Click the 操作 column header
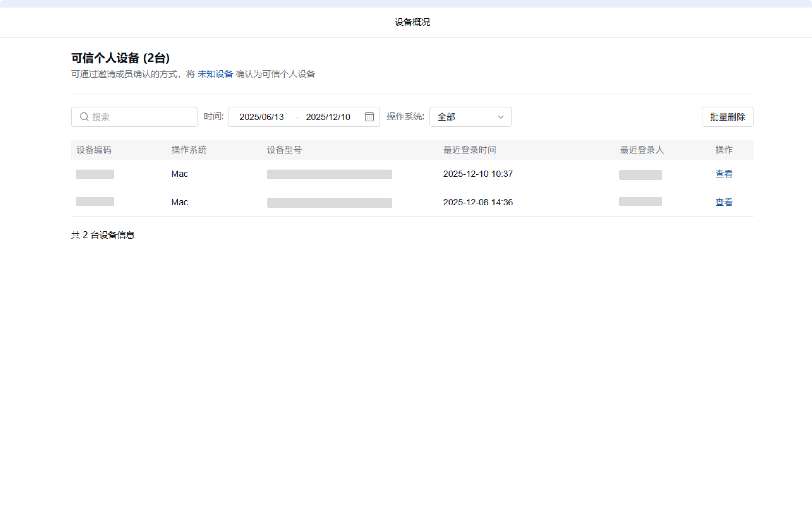Viewport: 812px width, 523px height. pyautogui.click(x=723, y=150)
